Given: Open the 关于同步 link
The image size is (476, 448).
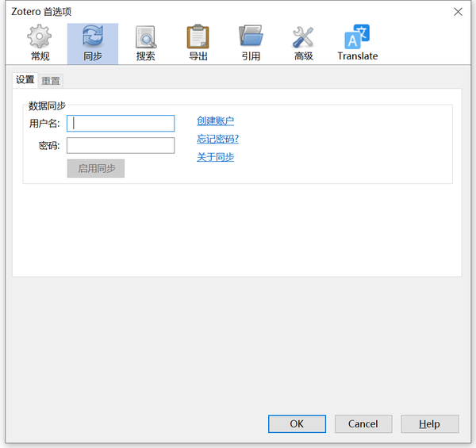Looking at the screenshot, I should [x=215, y=157].
